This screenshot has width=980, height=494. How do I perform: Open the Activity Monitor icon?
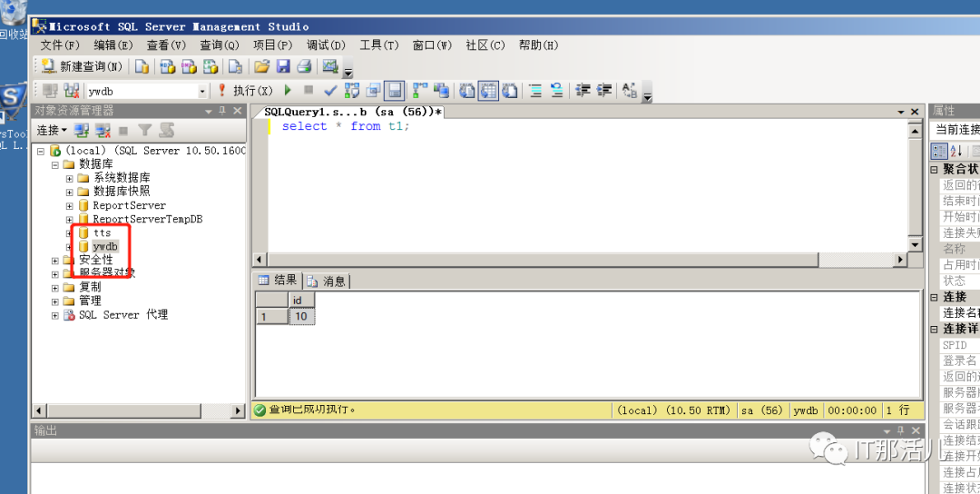[x=330, y=66]
